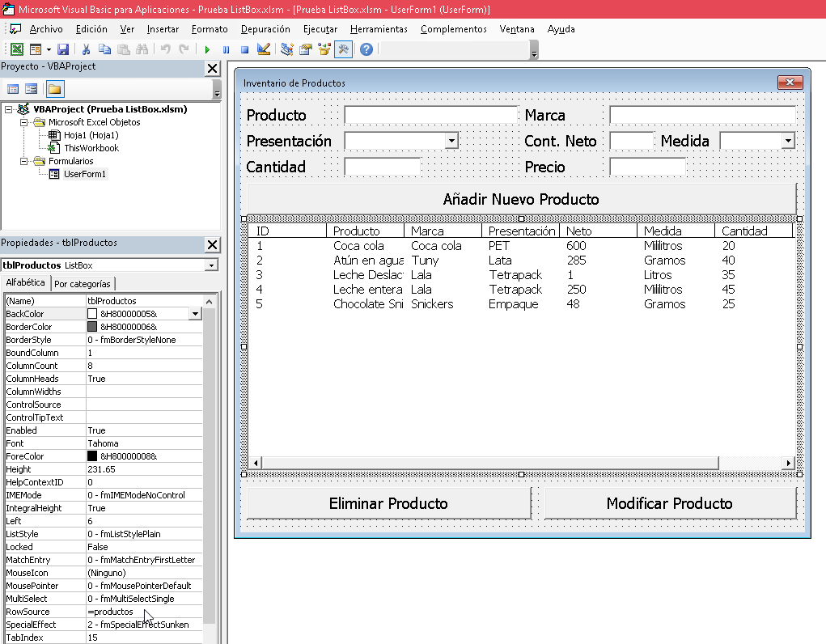The width and height of the screenshot is (826, 644).
Task: Close the Proyecto - VBAProject panel
Action: point(212,69)
